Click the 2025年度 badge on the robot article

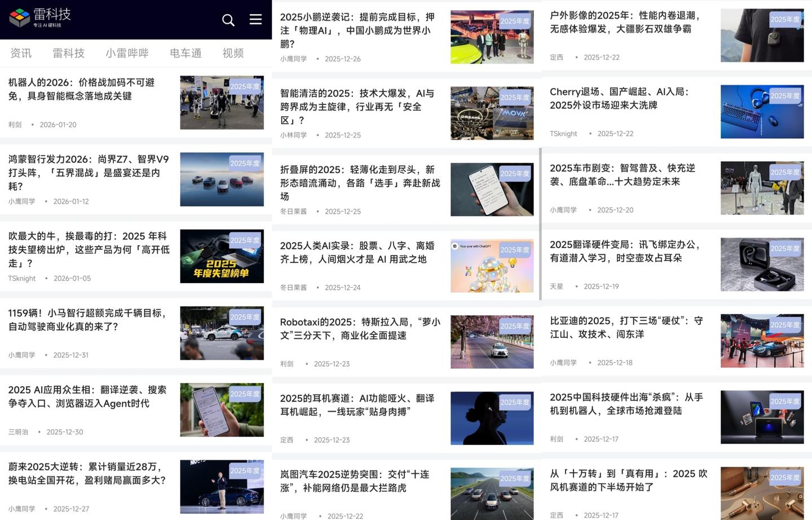(245, 85)
